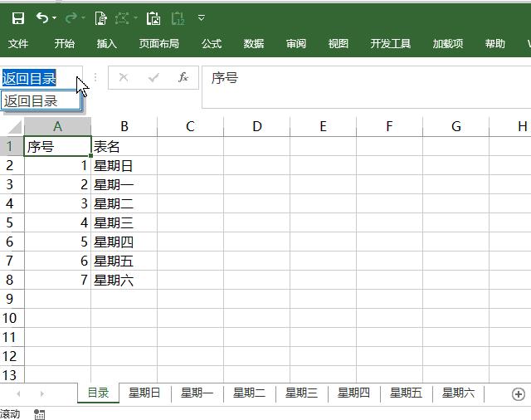Click the Select All corner triangle
Viewport: 531px width, 420px height.
pyautogui.click(x=15, y=127)
